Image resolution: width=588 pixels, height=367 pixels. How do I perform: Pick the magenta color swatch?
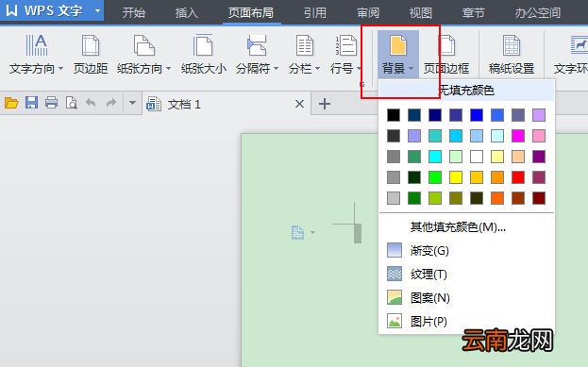coord(518,136)
